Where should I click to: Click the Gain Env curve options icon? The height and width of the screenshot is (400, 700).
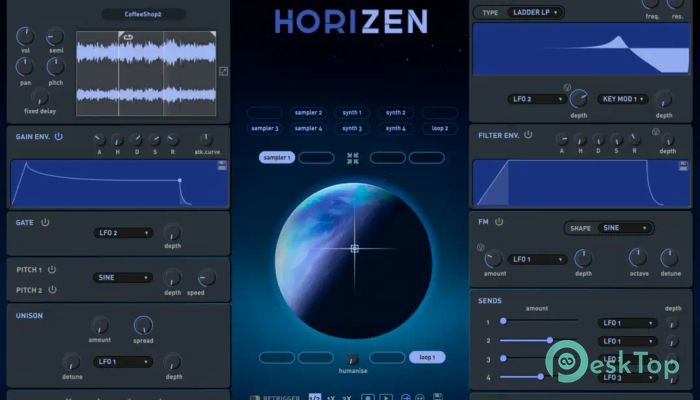[221, 164]
